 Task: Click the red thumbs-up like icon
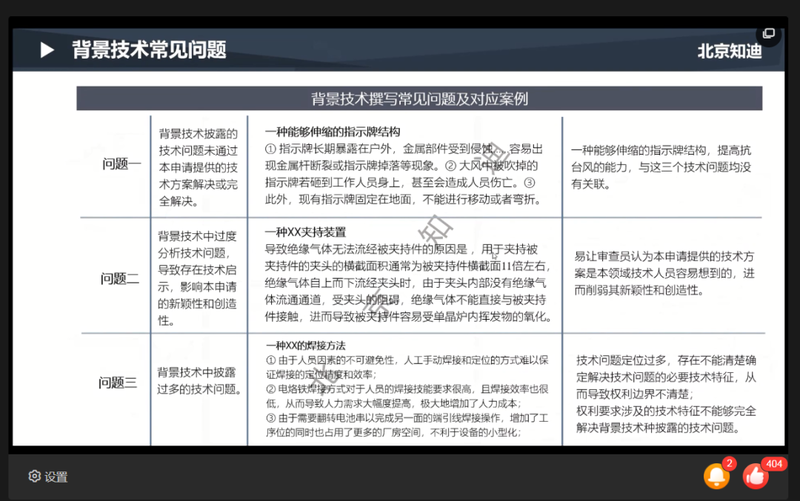pyautogui.click(x=756, y=477)
